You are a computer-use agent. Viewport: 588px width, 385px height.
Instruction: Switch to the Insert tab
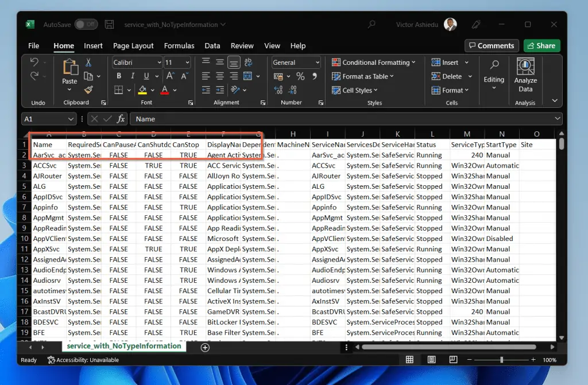pyautogui.click(x=93, y=46)
